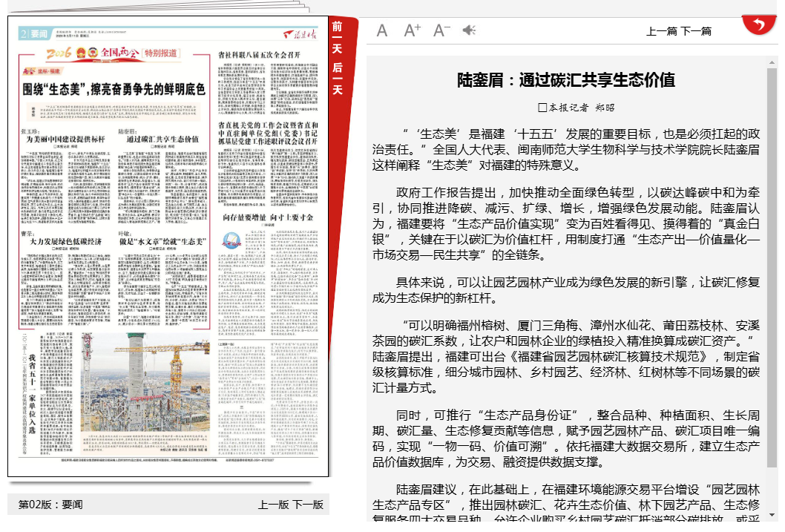Click the speaker read-aloud icon

tap(469, 30)
